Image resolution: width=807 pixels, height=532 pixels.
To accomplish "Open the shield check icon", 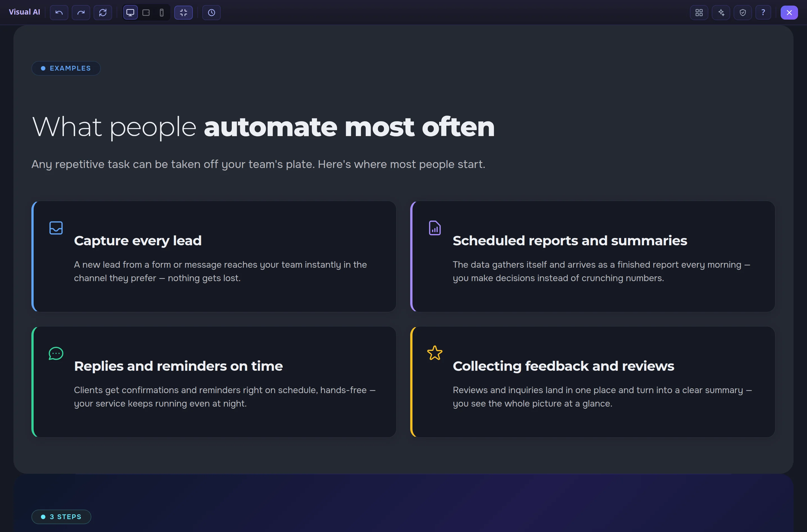I will coord(743,13).
